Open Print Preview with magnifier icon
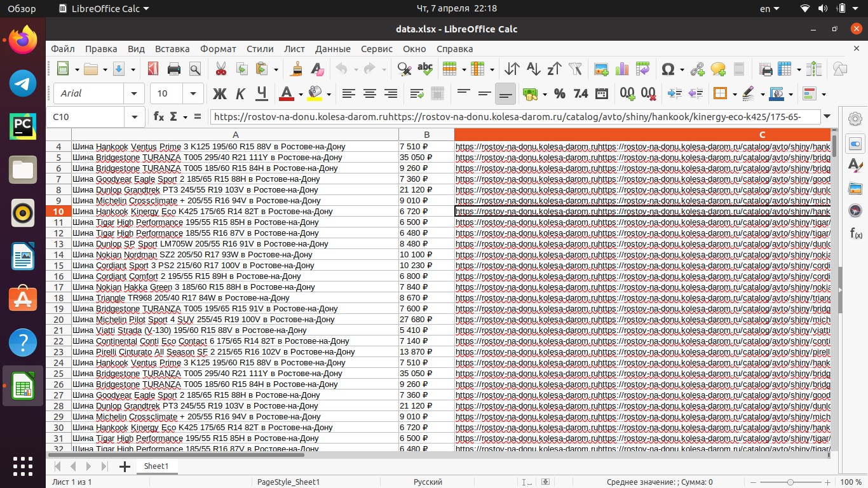 [194, 69]
